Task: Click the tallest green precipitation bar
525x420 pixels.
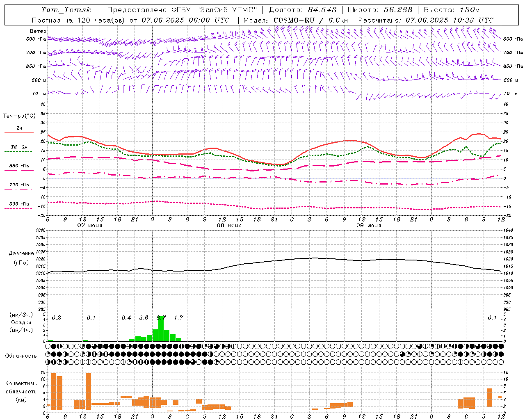Action: 161,329
